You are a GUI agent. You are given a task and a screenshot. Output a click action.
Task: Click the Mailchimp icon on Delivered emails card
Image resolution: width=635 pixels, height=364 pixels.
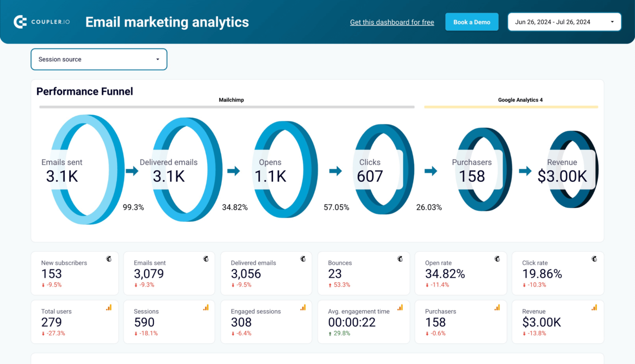coord(303,259)
